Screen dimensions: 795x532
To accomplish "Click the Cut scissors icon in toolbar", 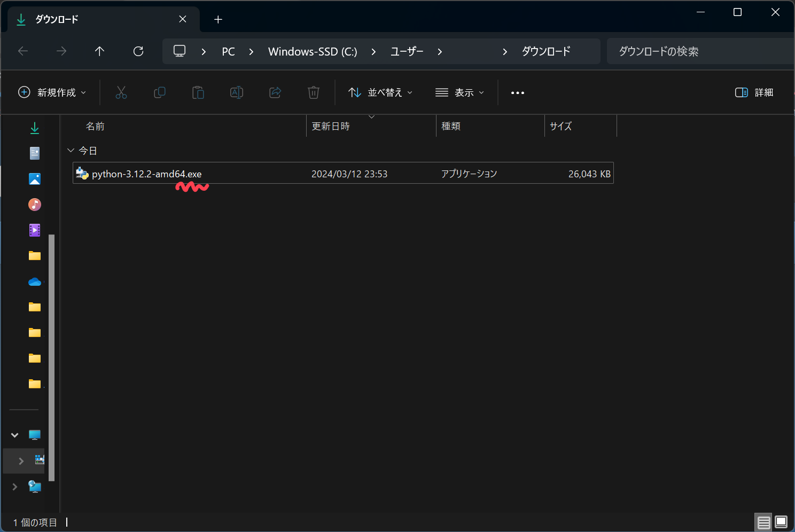I will coord(121,92).
